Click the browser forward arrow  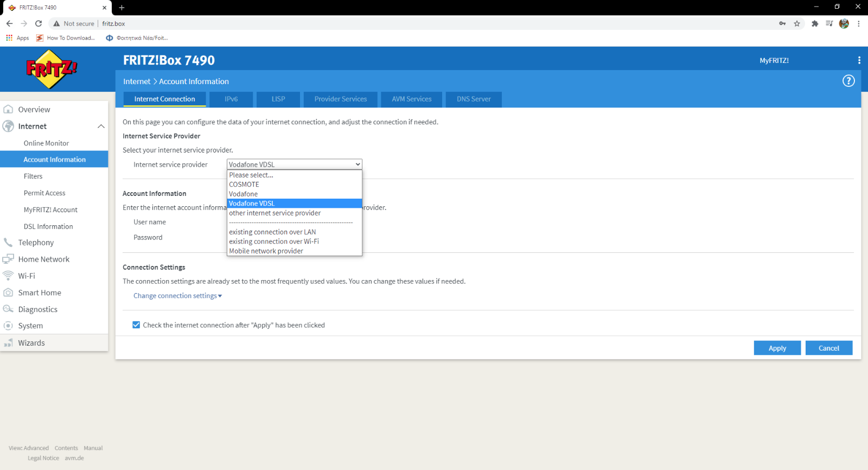click(24, 23)
